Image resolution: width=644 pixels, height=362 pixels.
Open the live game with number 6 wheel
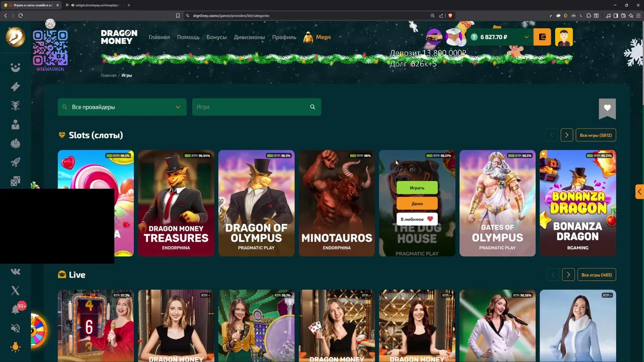click(96, 326)
